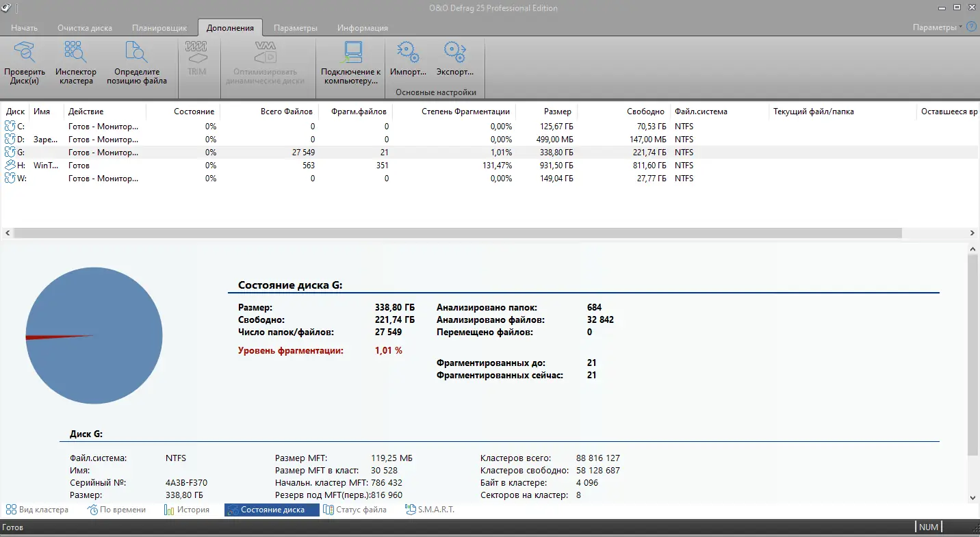Image resolution: width=980 pixels, height=537 pixels.
Task: Click the "Заре..." drive name cell
Action: pos(47,139)
